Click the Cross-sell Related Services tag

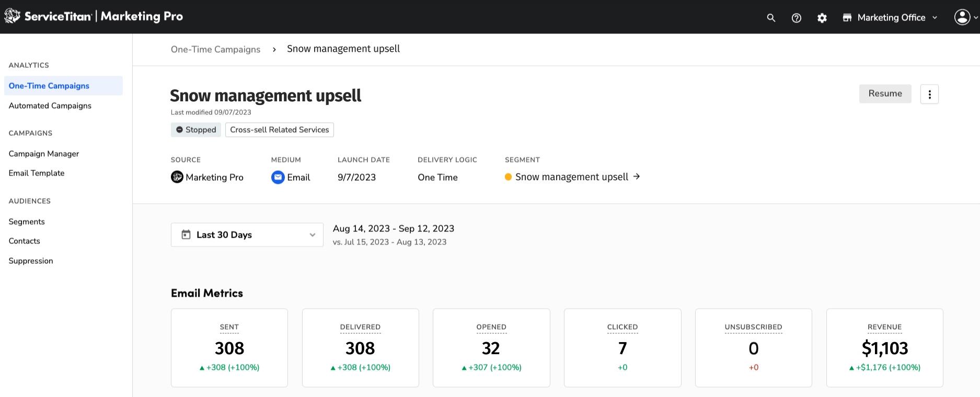(x=280, y=130)
